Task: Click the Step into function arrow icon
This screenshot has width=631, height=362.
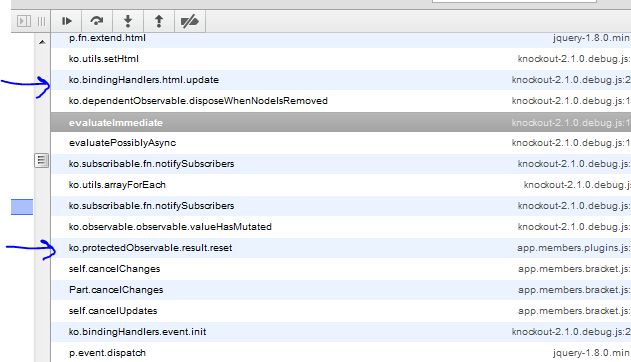Action: coord(128,21)
